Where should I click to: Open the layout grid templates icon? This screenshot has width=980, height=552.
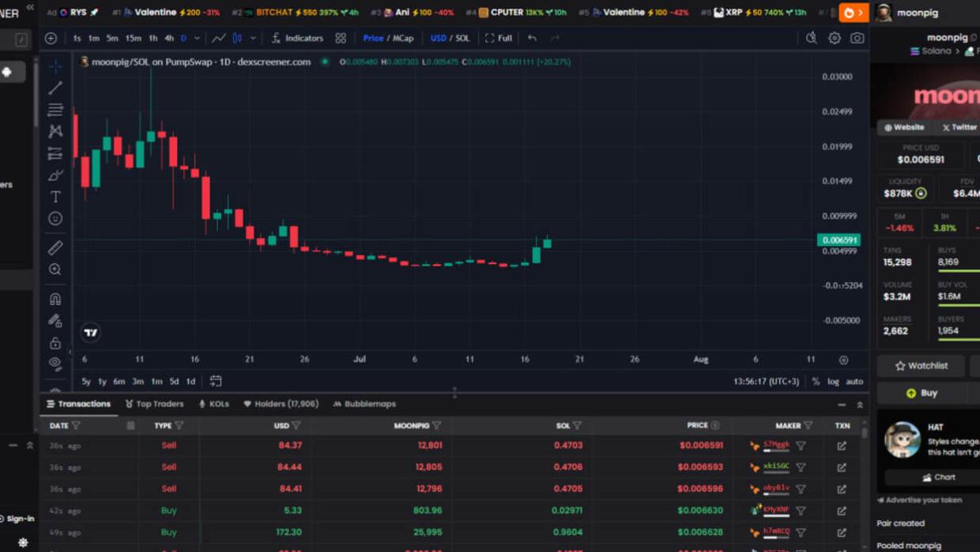point(341,38)
